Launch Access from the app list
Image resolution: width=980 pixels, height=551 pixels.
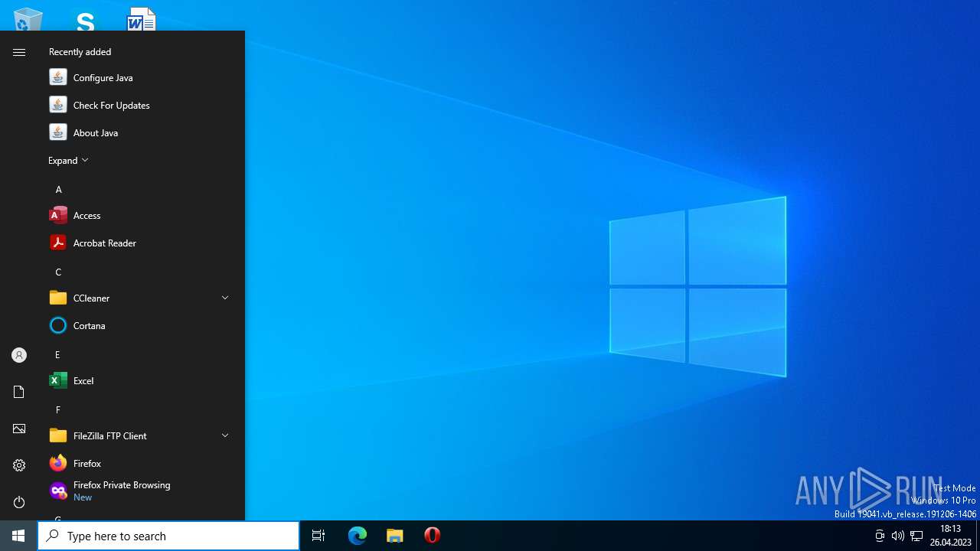(x=141, y=215)
